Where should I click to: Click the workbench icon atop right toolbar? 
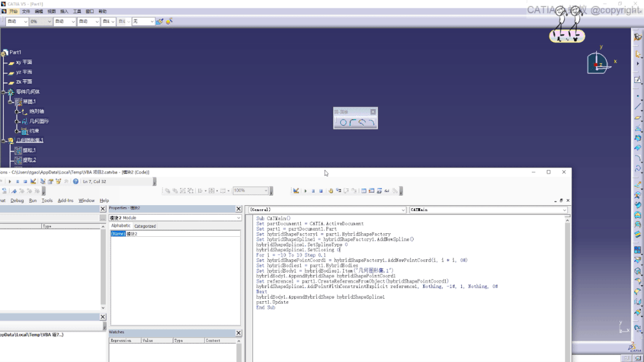(x=637, y=37)
